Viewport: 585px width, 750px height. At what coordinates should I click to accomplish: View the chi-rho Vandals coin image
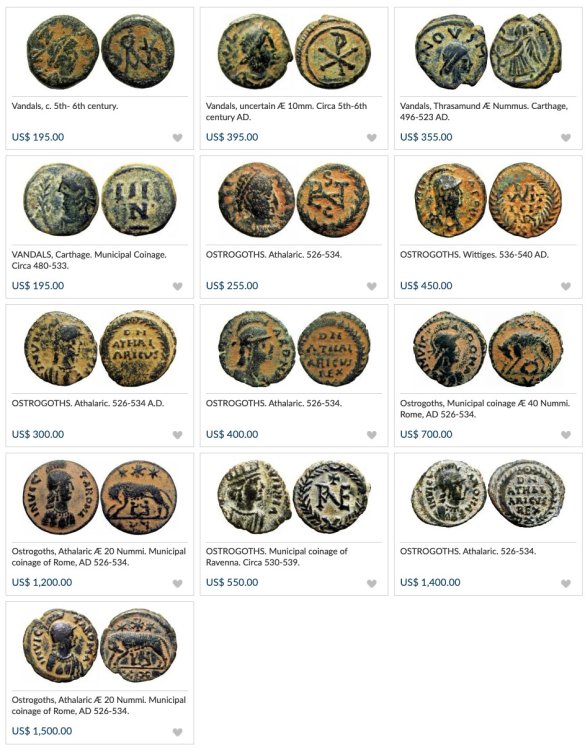(x=294, y=52)
